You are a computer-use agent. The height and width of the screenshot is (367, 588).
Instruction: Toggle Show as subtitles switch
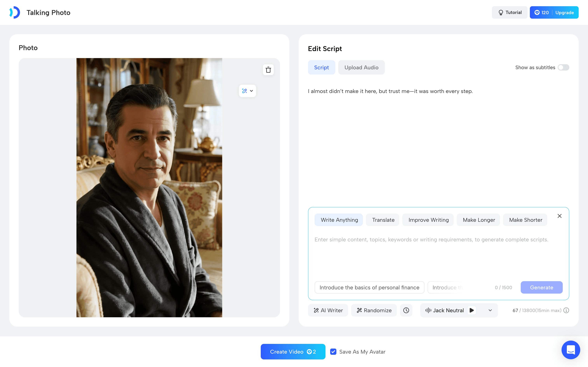tap(563, 68)
